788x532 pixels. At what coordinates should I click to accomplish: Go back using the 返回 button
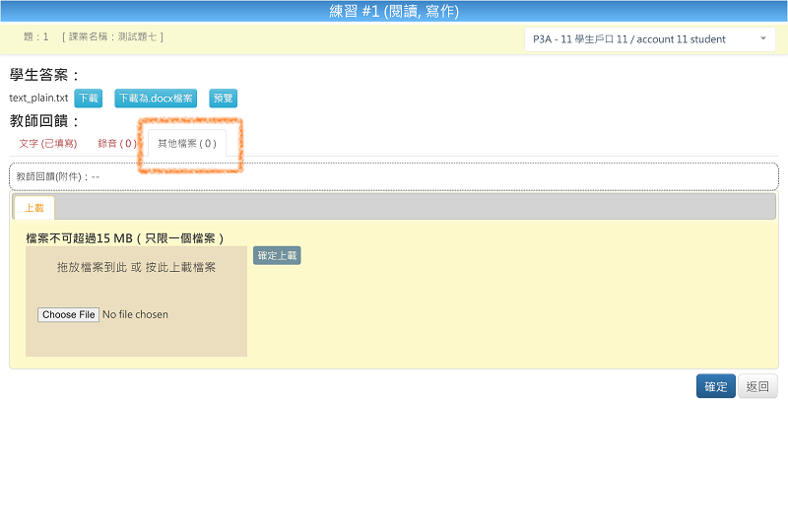click(757, 387)
